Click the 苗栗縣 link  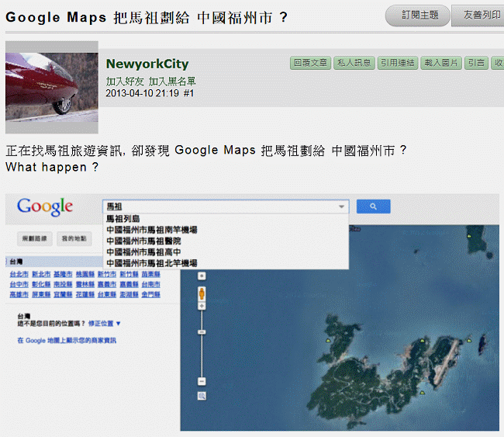(x=150, y=274)
